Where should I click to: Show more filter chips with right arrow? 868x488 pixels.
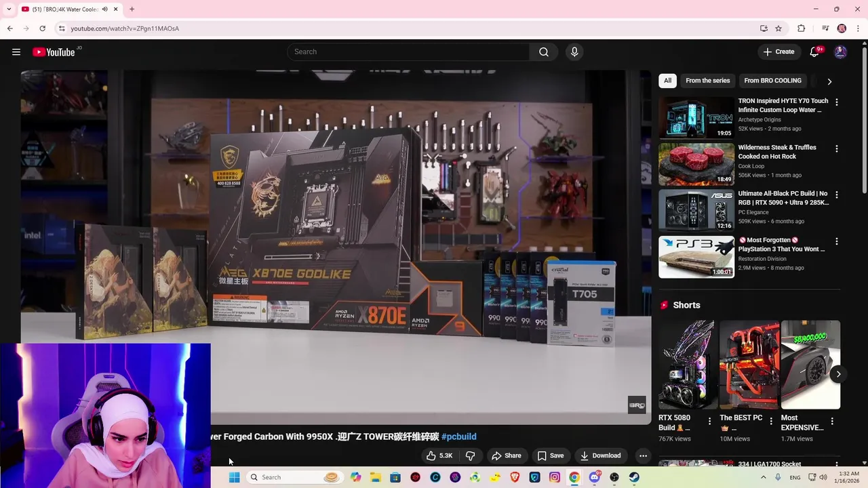click(x=829, y=81)
